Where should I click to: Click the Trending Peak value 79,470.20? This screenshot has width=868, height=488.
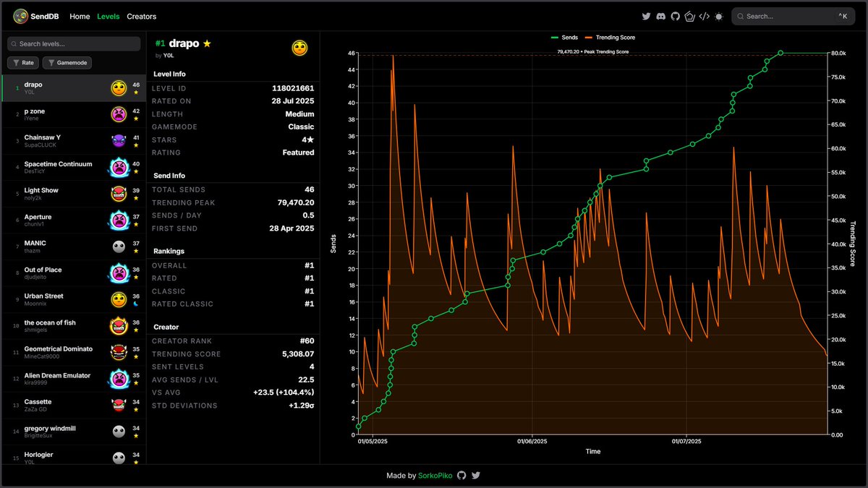295,202
